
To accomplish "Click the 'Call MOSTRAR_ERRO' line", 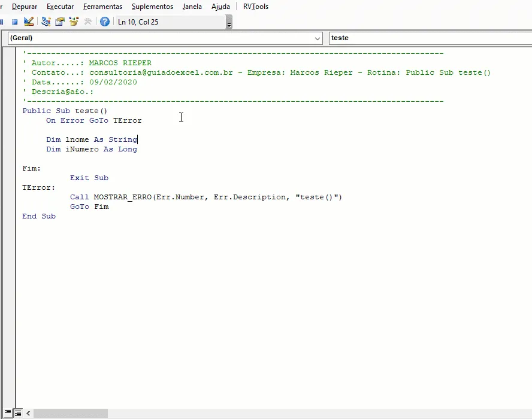I will click(x=206, y=197).
